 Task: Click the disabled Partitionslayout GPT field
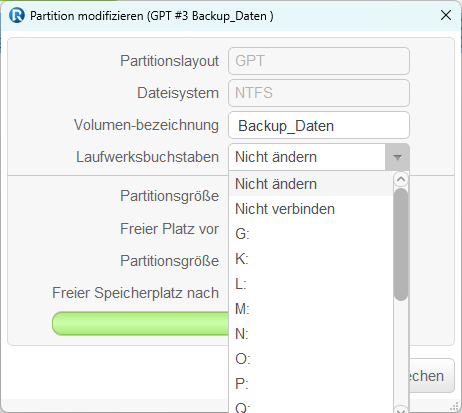point(319,61)
